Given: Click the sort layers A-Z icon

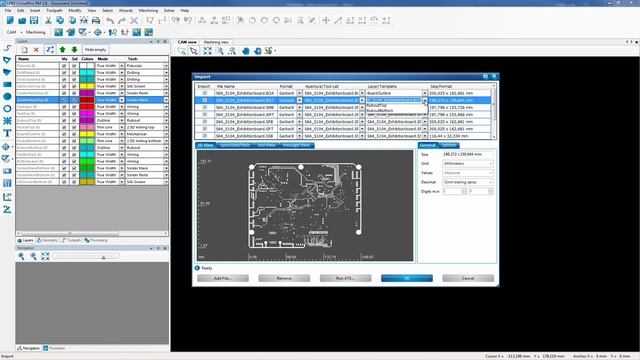Looking at the screenshot, I should [x=50, y=49].
